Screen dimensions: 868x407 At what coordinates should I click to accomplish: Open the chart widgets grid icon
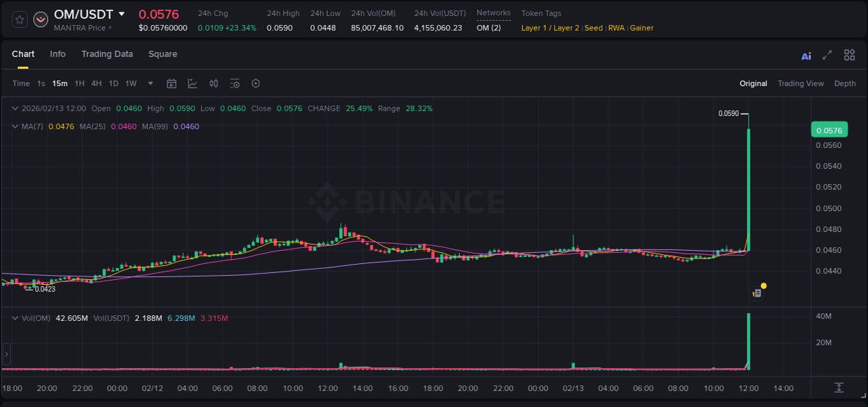(x=849, y=55)
